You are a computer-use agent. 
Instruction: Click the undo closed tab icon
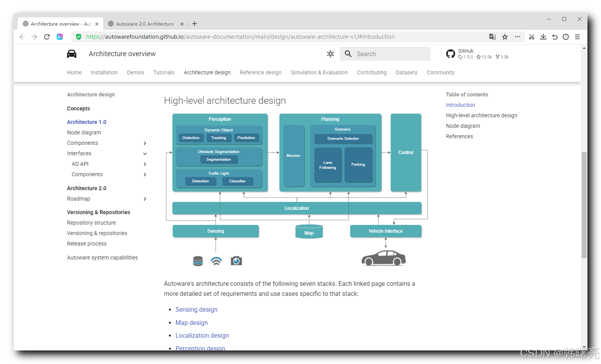(x=555, y=37)
